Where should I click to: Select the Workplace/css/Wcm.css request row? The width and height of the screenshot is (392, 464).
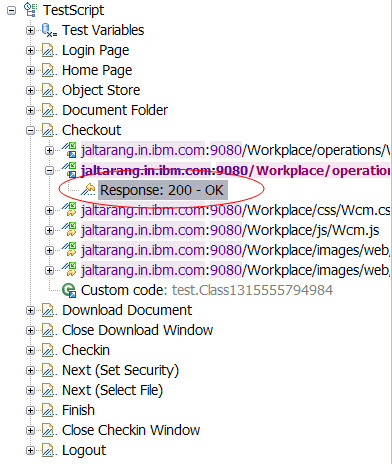[236, 210]
